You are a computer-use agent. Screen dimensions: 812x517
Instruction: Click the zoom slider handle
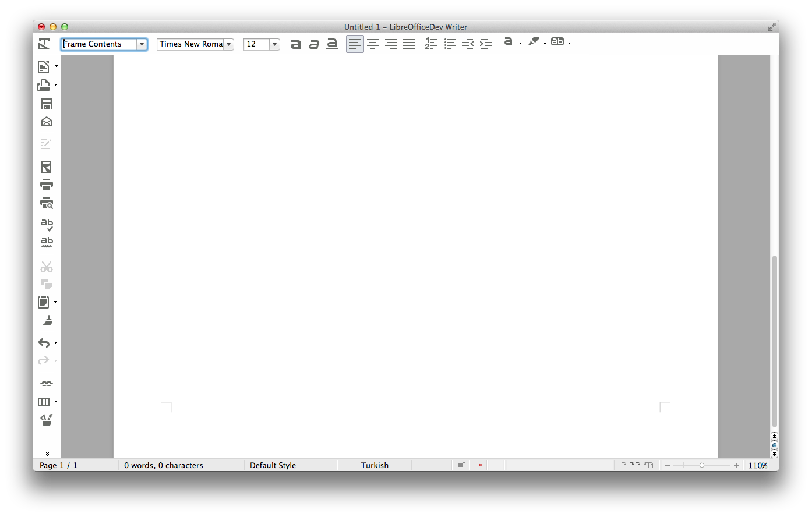[x=702, y=465]
